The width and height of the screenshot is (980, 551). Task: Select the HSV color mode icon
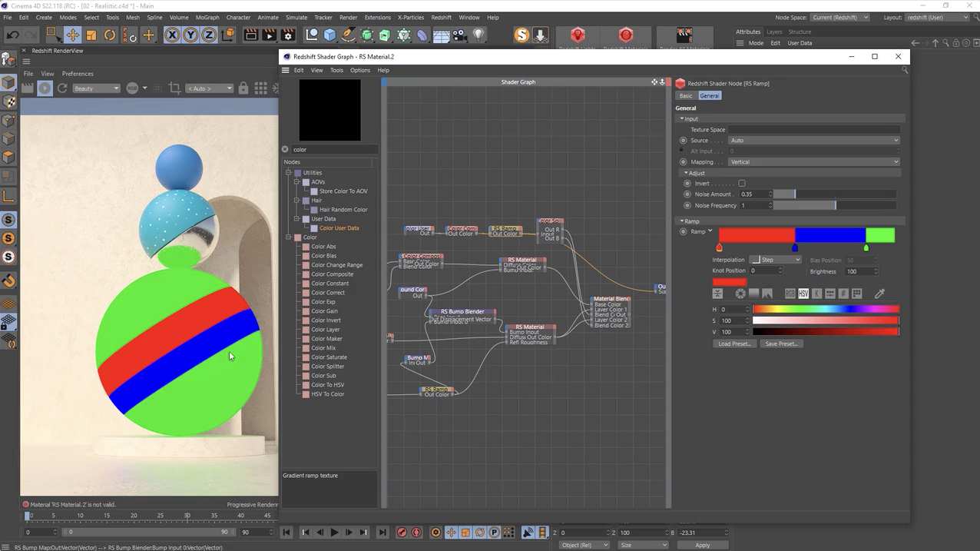tap(803, 294)
